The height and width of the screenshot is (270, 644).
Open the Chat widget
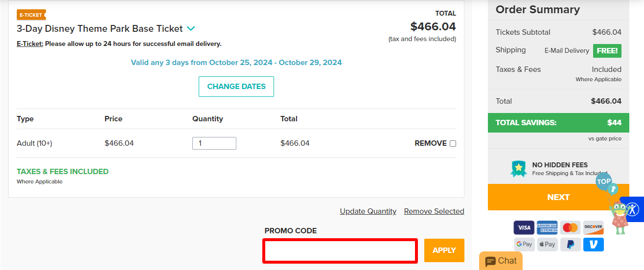[501, 261]
